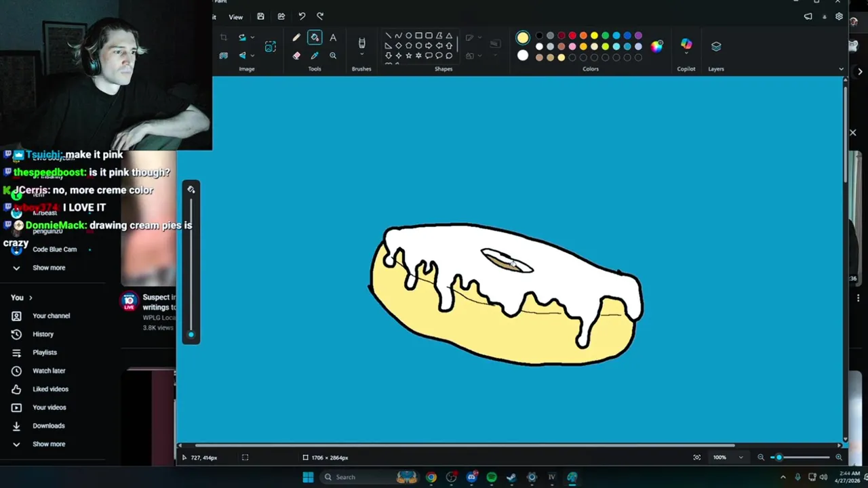The height and width of the screenshot is (488, 868).
Task: Expand the Rotate dropdown arrow
Action: pos(252,38)
